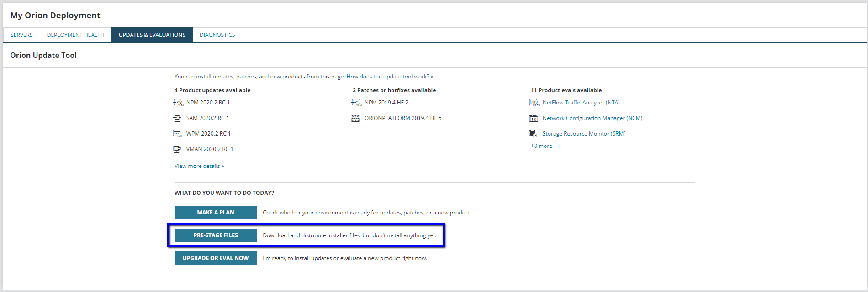
Task: Click the WPM 2020.2 RC 1 product icon
Action: tap(177, 134)
